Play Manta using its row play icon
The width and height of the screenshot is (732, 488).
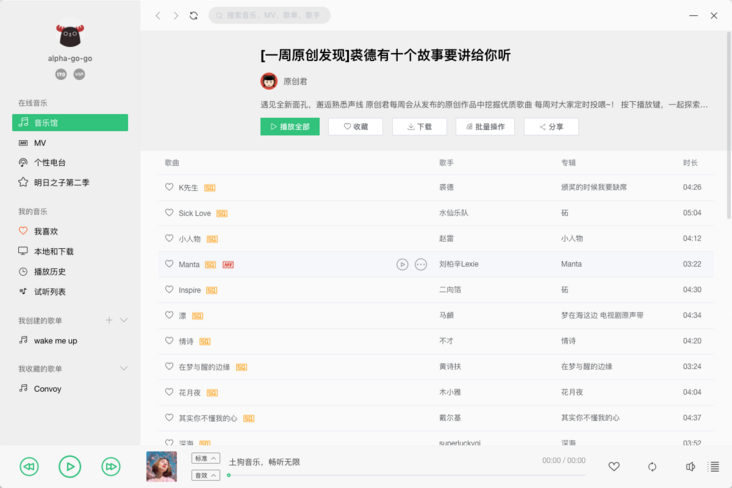tap(402, 264)
